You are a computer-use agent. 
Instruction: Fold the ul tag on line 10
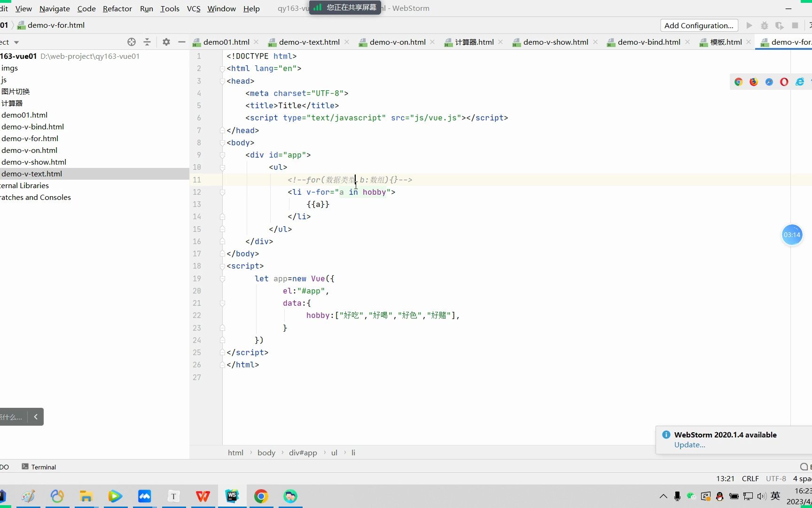coord(222,167)
